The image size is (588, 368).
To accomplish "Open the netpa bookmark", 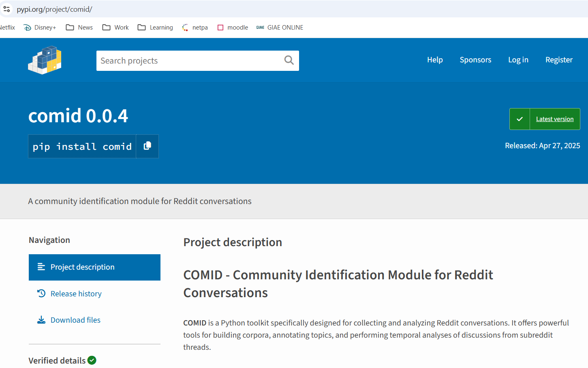I will [195, 28].
